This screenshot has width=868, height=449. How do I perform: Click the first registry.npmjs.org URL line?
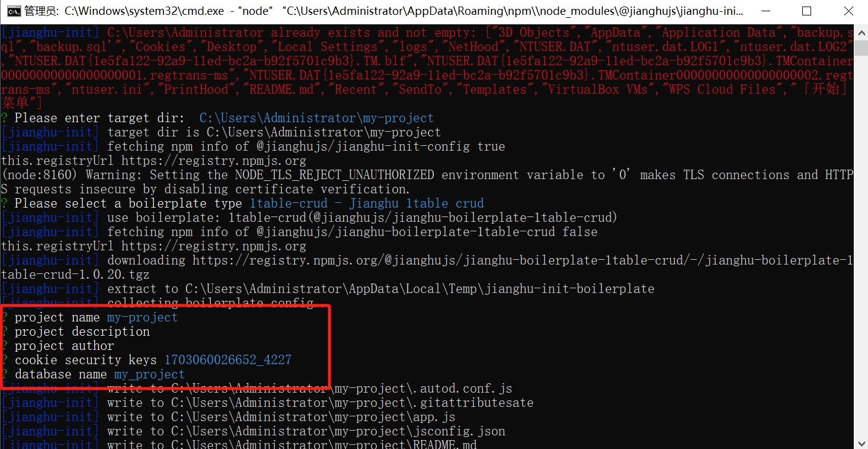tap(154, 161)
